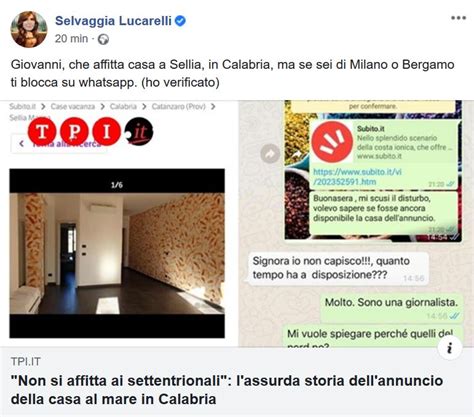The height and width of the screenshot is (417, 474).
Task: Click the WhatsApp forward arrow icon
Action: pos(270,154)
